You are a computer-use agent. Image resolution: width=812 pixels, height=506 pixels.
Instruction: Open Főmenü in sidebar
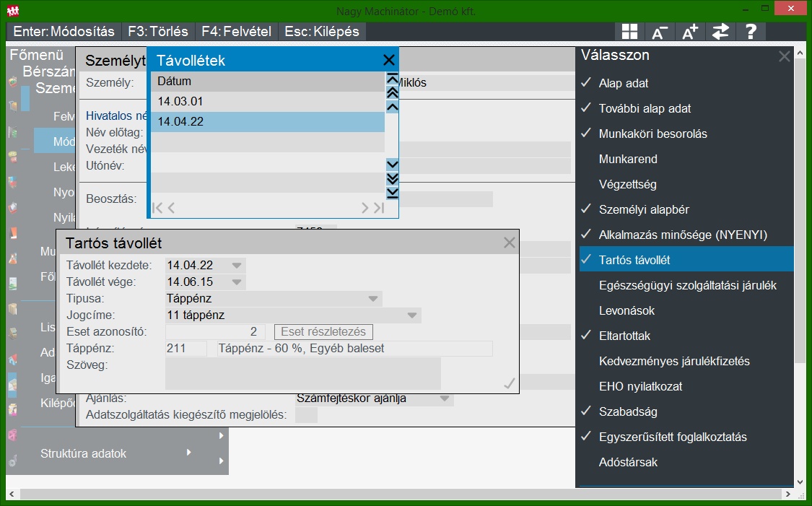(x=36, y=54)
